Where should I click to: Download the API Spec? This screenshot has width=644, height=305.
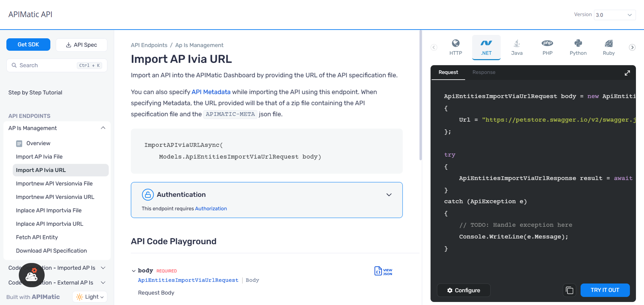pyautogui.click(x=81, y=45)
